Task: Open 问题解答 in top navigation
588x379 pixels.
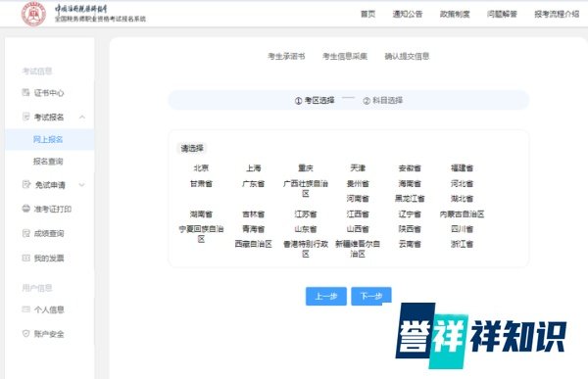Action: point(502,15)
